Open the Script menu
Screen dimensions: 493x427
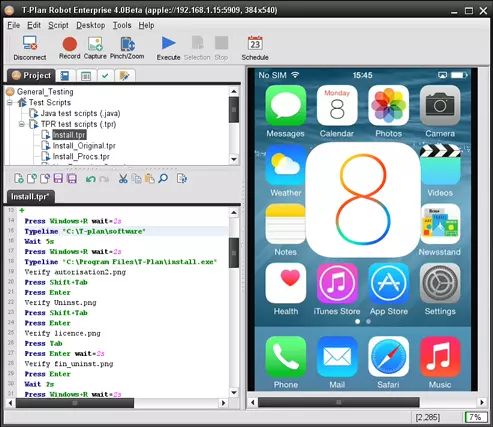[58, 25]
